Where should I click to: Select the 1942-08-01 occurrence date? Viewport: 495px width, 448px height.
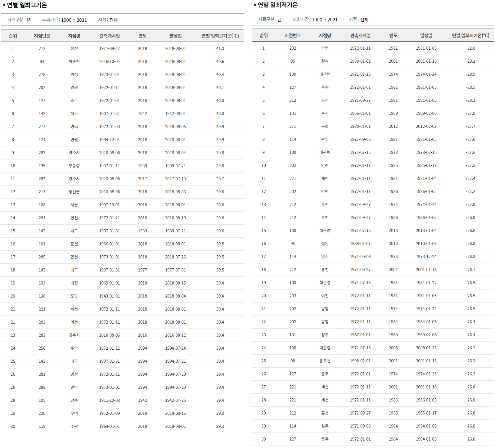click(x=175, y=114)
